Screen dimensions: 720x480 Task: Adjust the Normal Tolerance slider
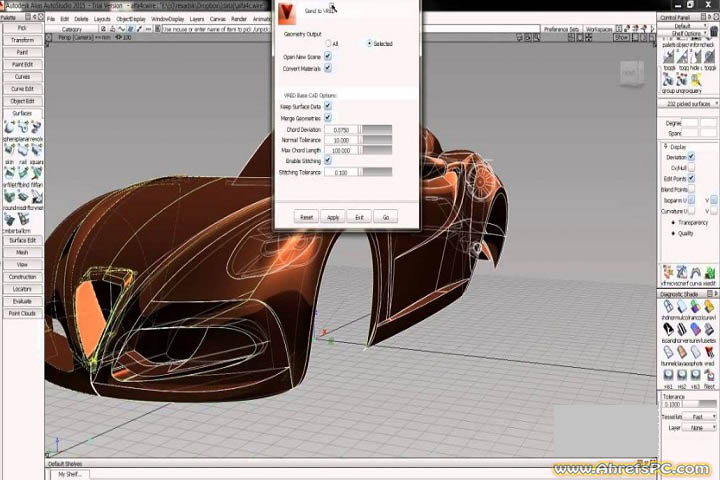pyautogui.click(x=375, y=140)
